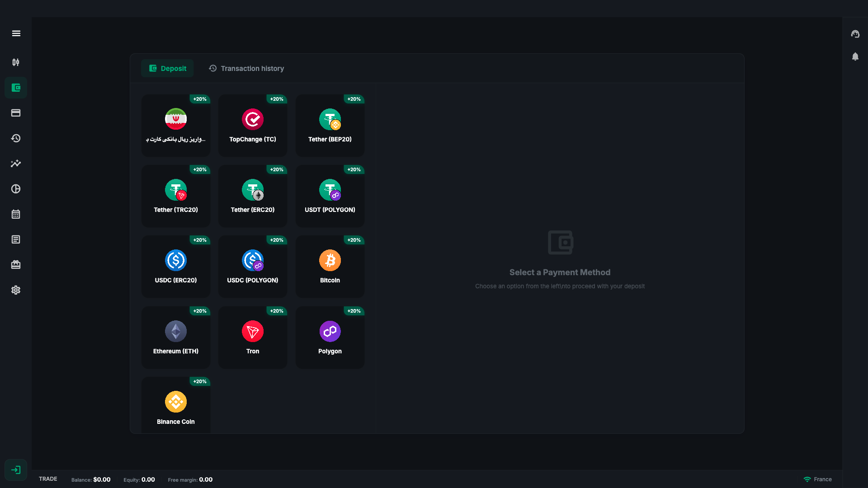The image size is (868, 488).
Task: Select the TopChange (TC) card
Action: (x=253, y=125)
